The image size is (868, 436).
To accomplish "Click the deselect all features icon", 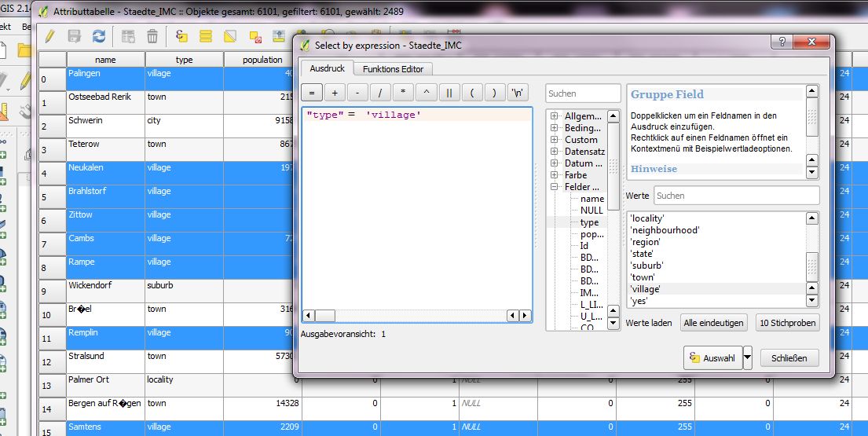I will [255, 36].
